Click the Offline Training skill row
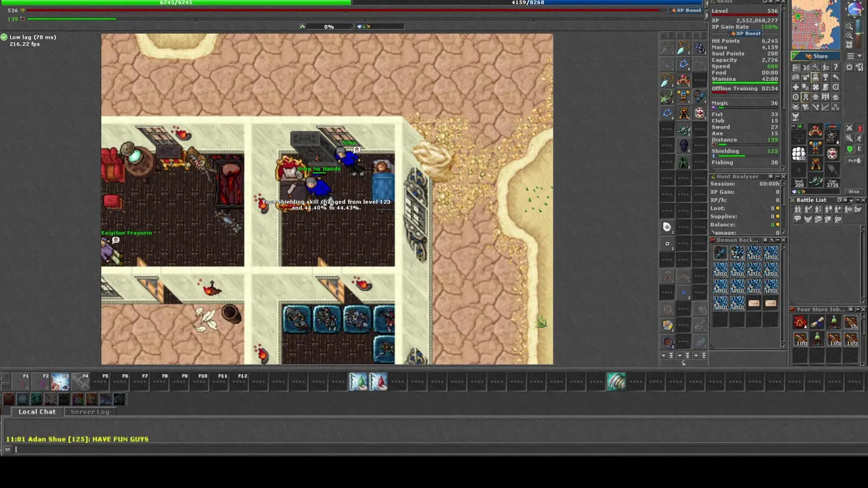Image resolution: width=868 pixels, height=488 pixels. click(x=745, y=89)
